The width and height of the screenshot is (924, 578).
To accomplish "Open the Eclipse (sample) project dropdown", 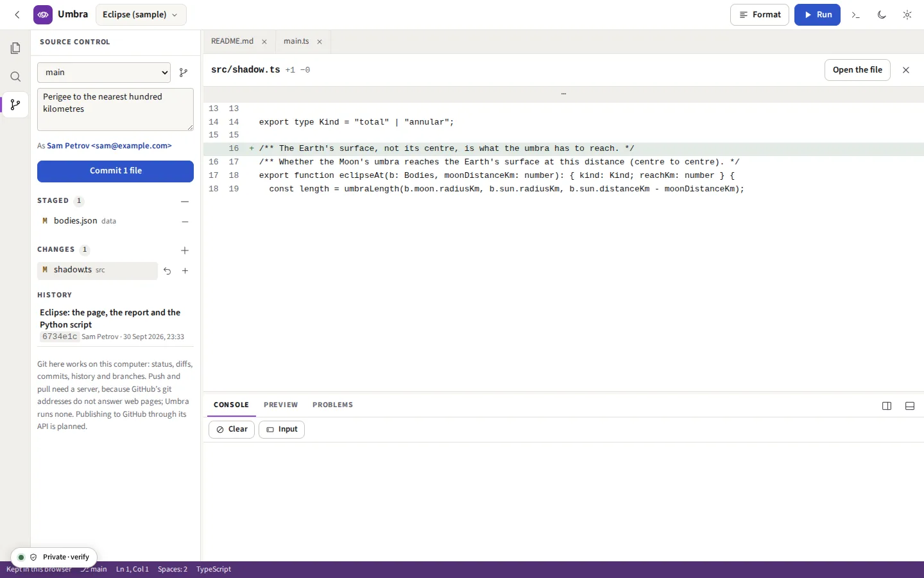I will coord(141,15).
